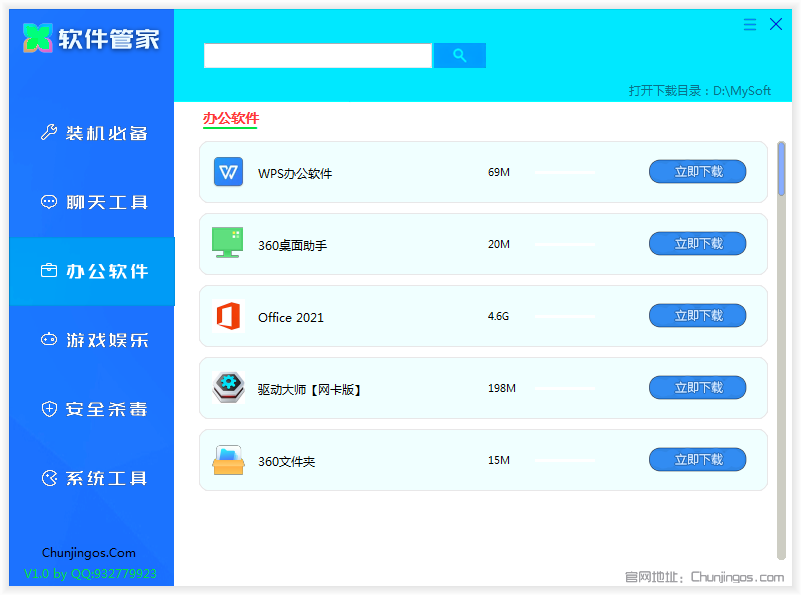The height and width of the screenshot is (595, 801).
Task: Click the chat bubble icon beside 聊天工具
Action: tap(49, 202)
